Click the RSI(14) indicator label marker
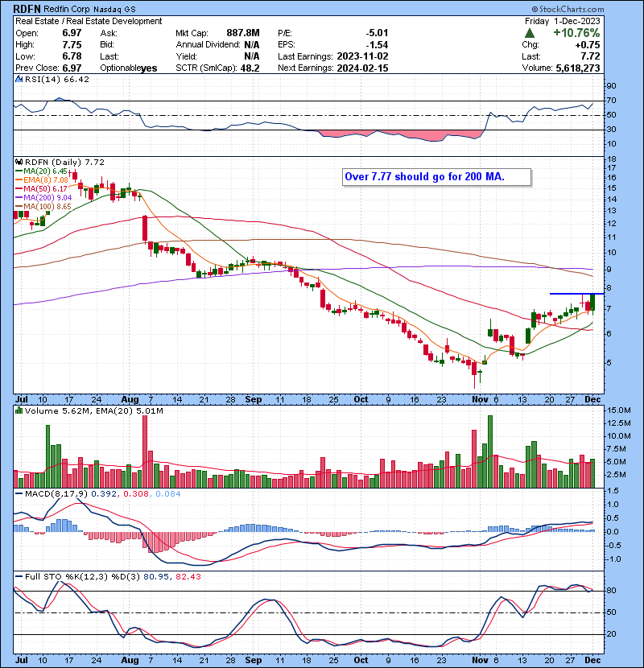 coord(17,80)
